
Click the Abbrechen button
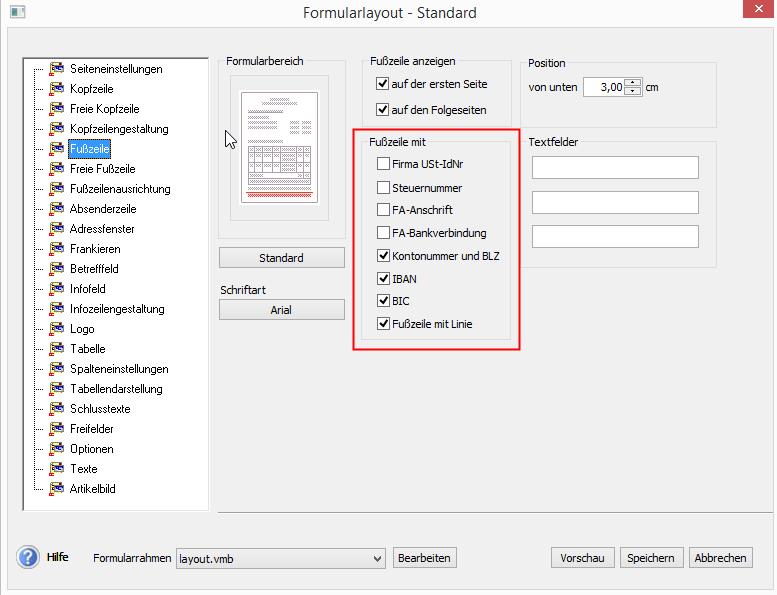720,558
